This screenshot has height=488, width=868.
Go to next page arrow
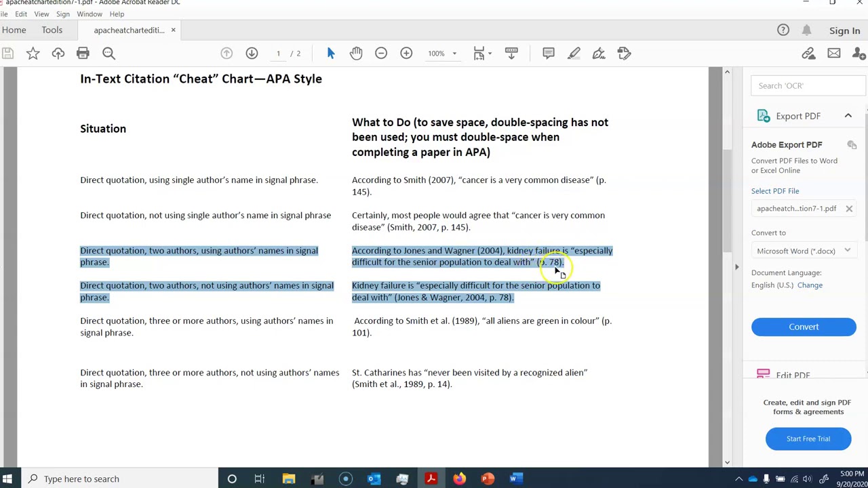click(252, 54)
